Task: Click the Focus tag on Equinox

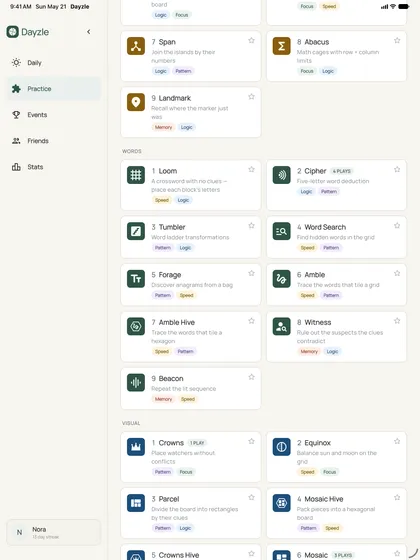Action: (x=329, y=472)
